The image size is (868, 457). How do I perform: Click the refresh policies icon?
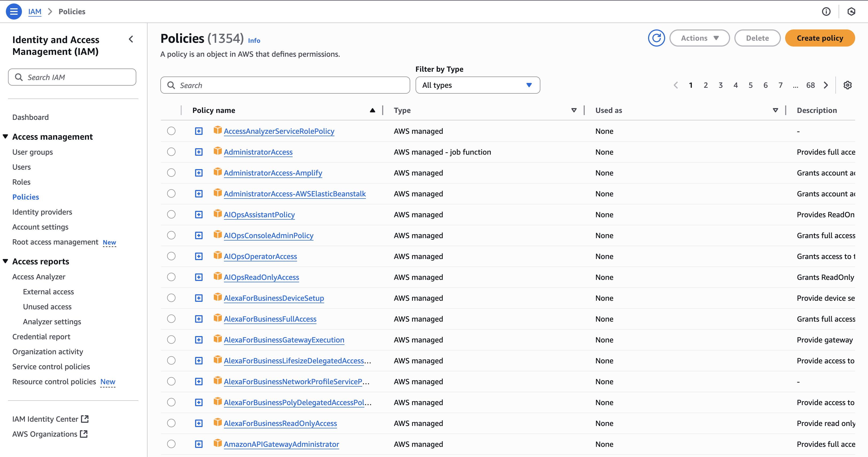(x=656, y=38)
